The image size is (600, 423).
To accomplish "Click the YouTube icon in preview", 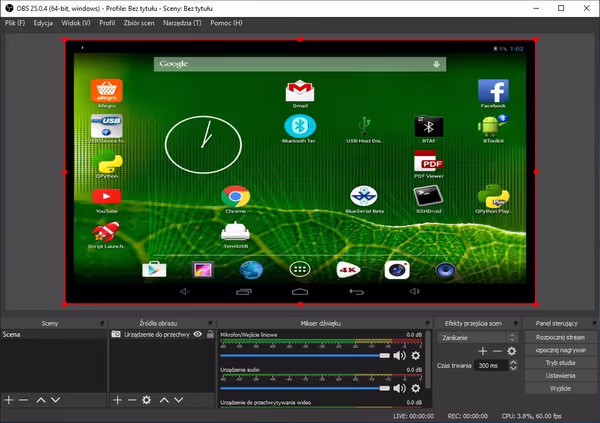I will (x=106, y=196).
